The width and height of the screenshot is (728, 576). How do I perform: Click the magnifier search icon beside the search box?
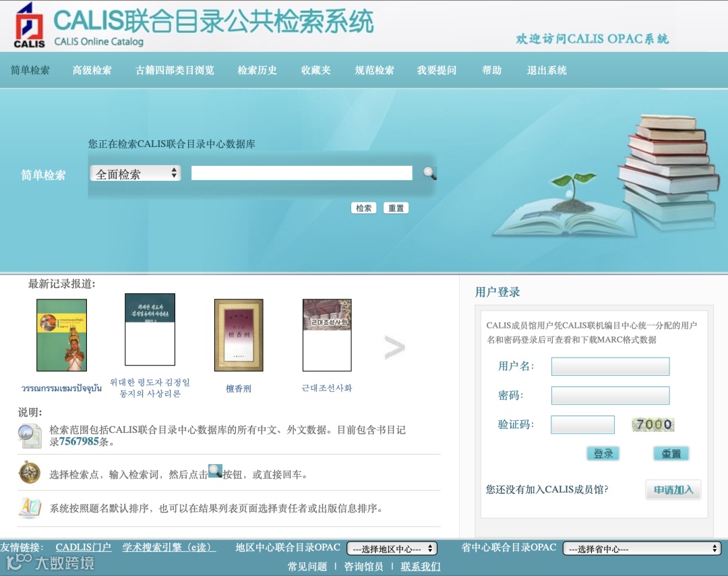coord(429,173)
